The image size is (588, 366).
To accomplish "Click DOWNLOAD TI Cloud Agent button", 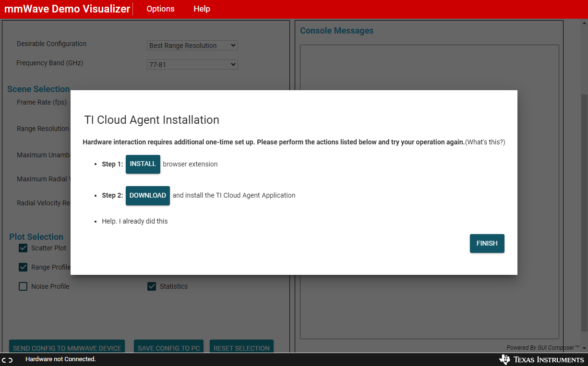I will (148, 196).
